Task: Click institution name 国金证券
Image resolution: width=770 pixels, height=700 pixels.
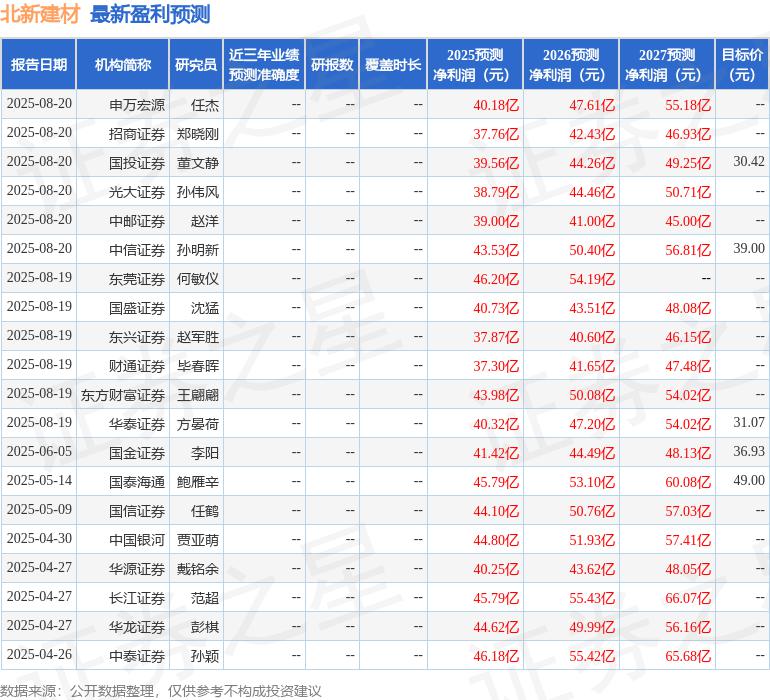Action: (137, 452)
